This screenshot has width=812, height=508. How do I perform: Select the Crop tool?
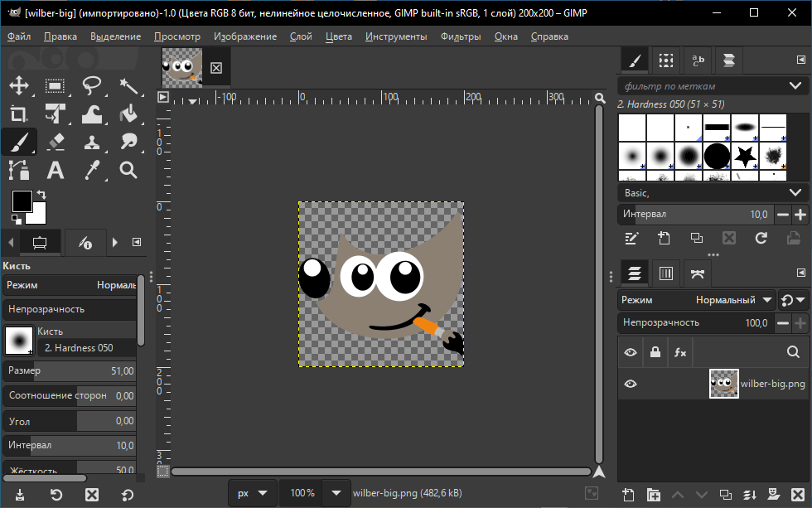(19, 114)
